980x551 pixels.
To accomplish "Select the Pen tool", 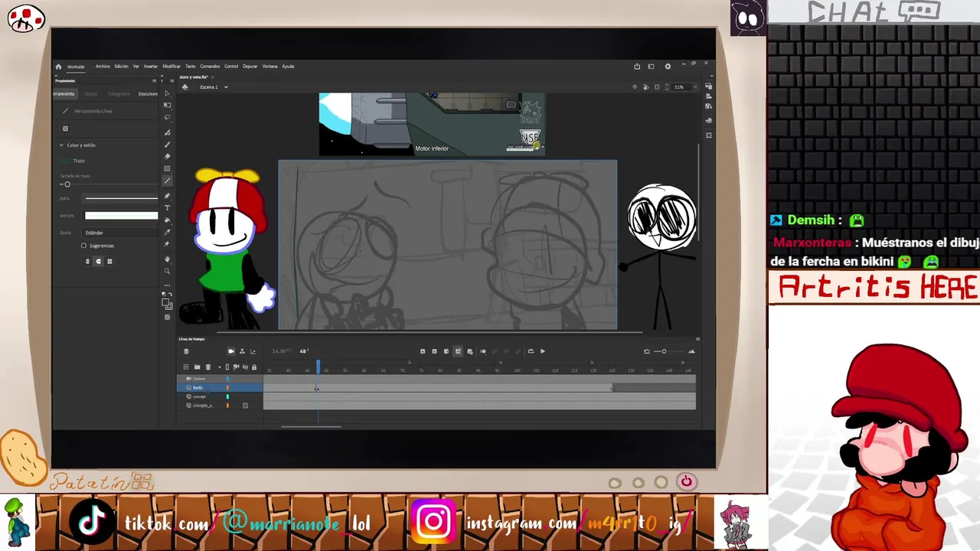I will (x=168, y=196).
